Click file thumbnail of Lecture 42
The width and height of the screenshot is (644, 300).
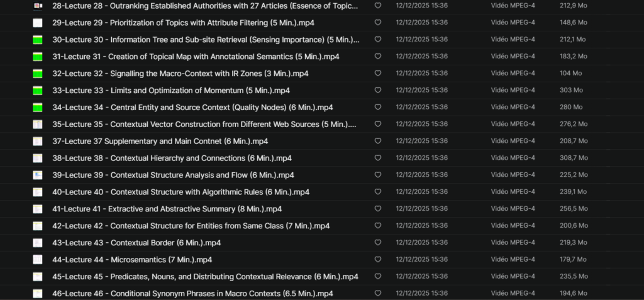pos(38,226)
